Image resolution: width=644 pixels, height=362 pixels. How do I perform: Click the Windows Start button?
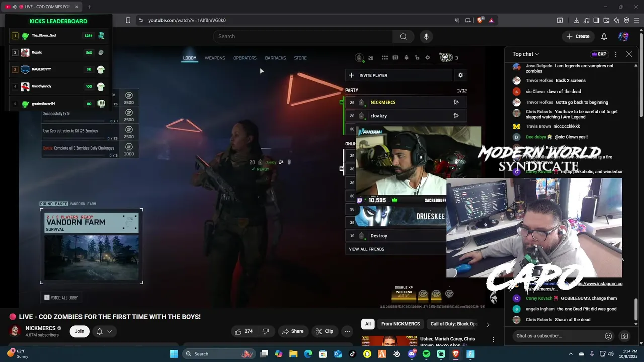[174, 354]
